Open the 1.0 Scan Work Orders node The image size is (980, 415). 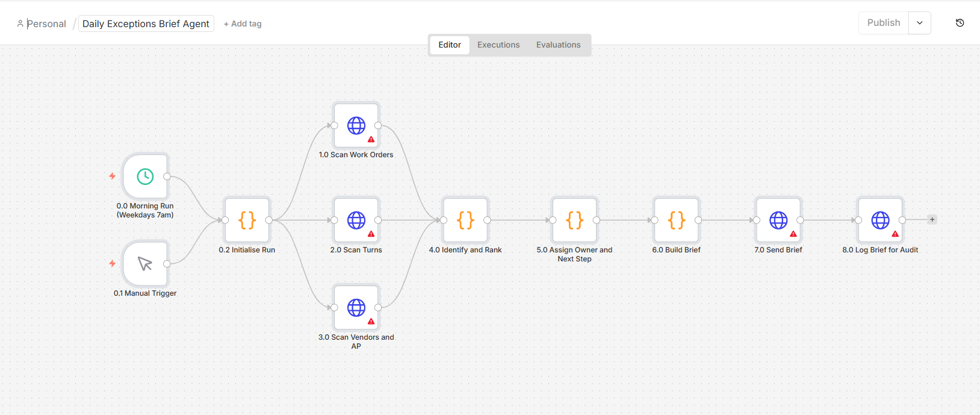(356, 125)
